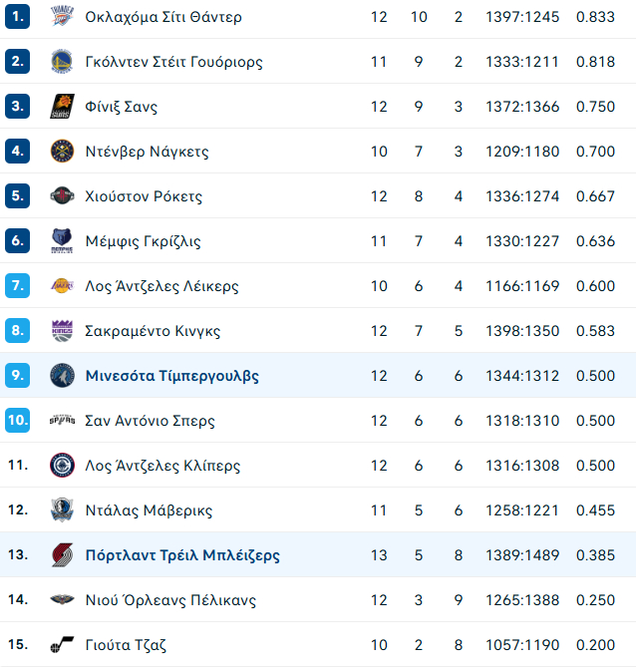Viewport: 636px width, 672px height.
Task: Open the Portland Trail Blazers logo
Action: (x=62, y=555)
